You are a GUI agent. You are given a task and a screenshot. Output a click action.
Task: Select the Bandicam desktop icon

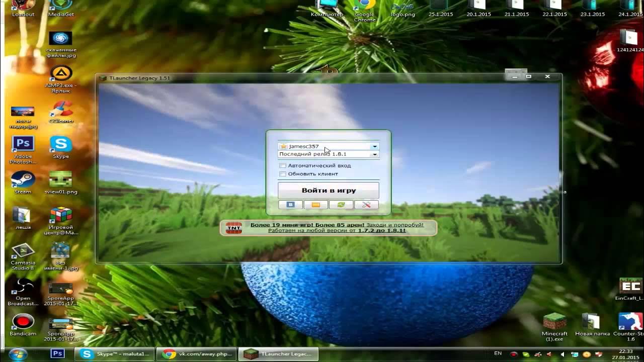point(23,324)
